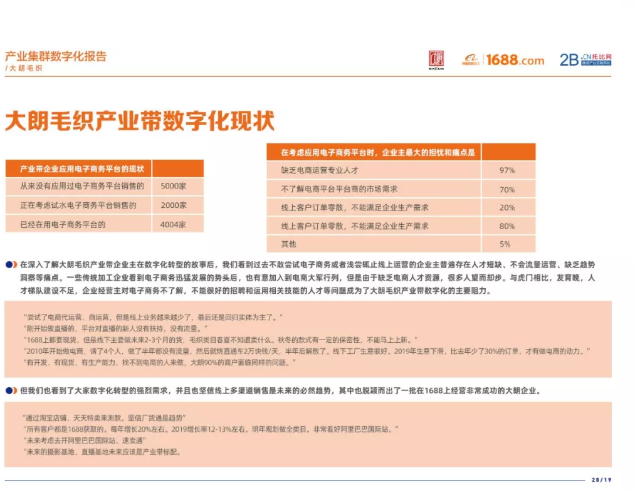Click the 大朗毛织 subtitle under the header
635x491 pixels.
(26, 70)
